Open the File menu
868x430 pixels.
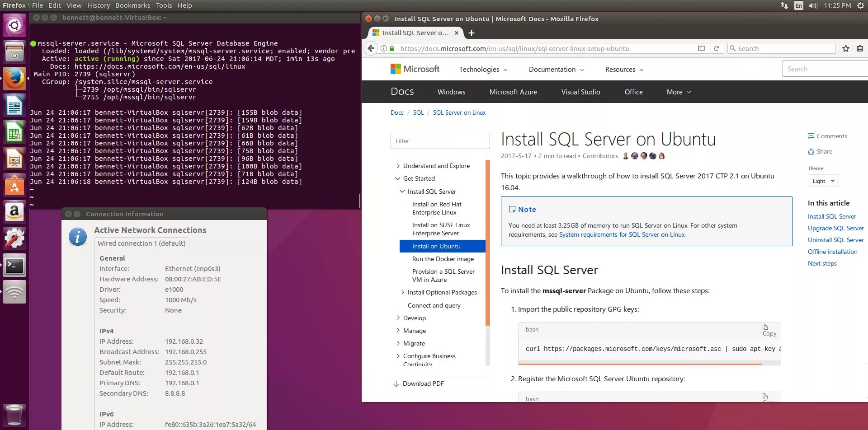click(x=38, y=5)
